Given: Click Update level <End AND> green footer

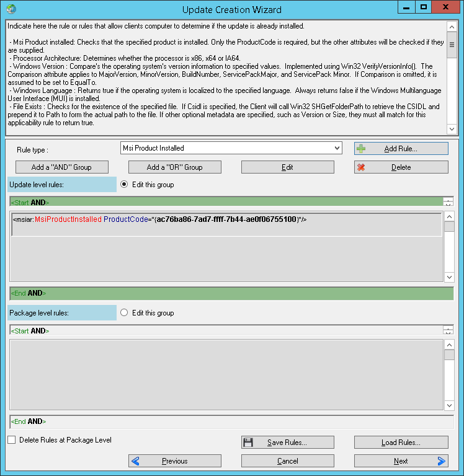Looking at the screenshot, I should tap(231, 293).
